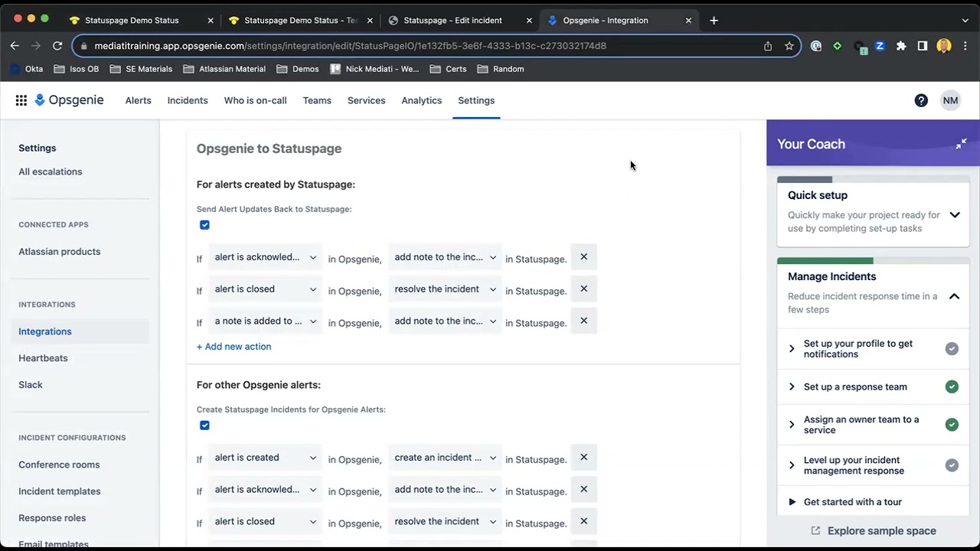Screen dimensions: 980x551
Task: Open the browser extensions puzzle icon
Action: point(901,46)
